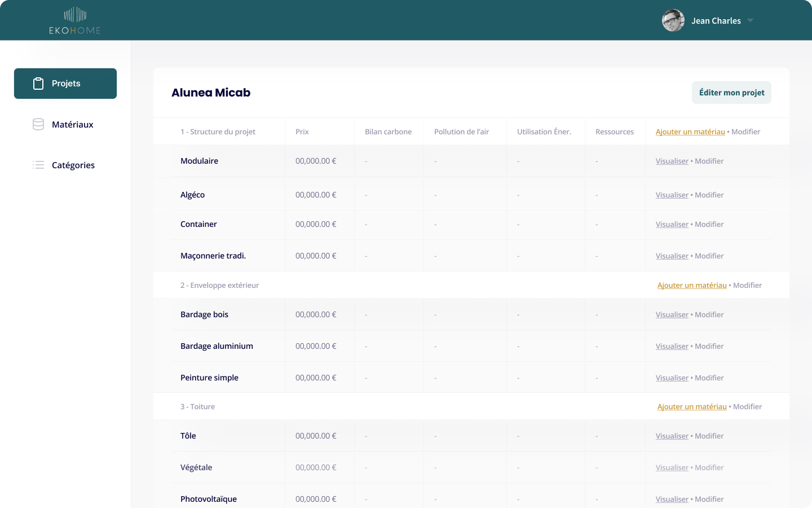Screen dimensions: 812x508
Task: Visualiser the Container material
Action: pos(672,224)
